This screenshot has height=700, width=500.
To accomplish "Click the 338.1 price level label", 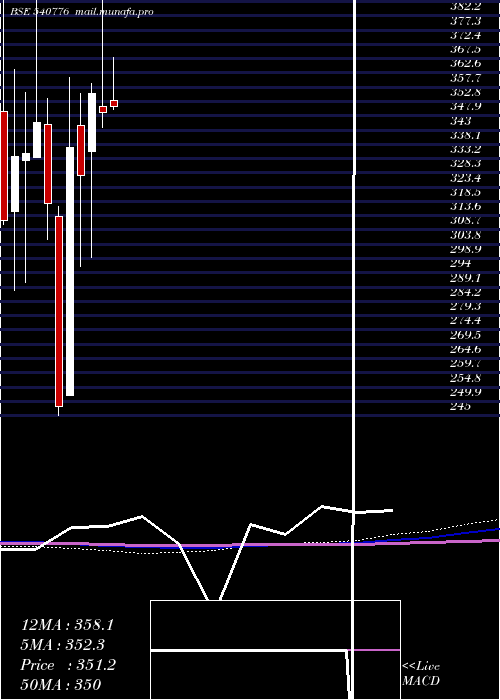I will click(x=465, y=135).
